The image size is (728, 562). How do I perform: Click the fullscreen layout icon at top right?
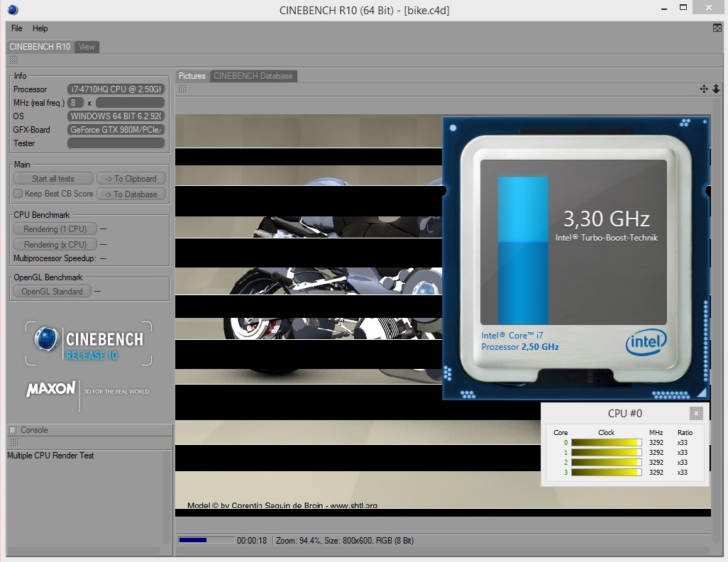click(x=717, y=28)
